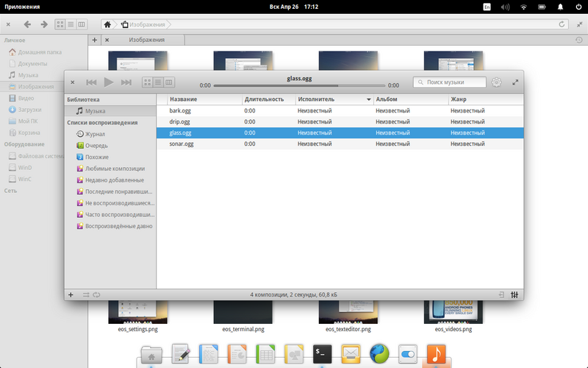Image resolution: width=588 pixels, height=368 pixels.
Task: Sort tracks by Название column
Action: (205, 99)
